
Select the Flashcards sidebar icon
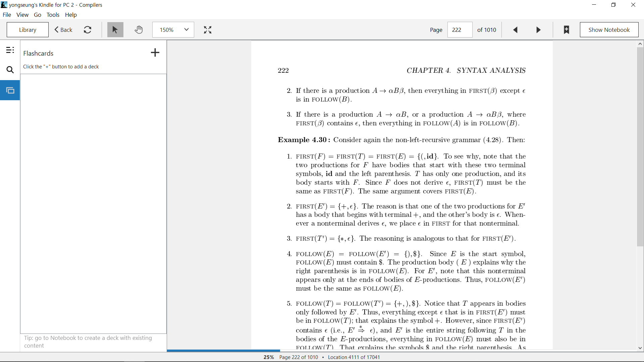click(10, 90)
